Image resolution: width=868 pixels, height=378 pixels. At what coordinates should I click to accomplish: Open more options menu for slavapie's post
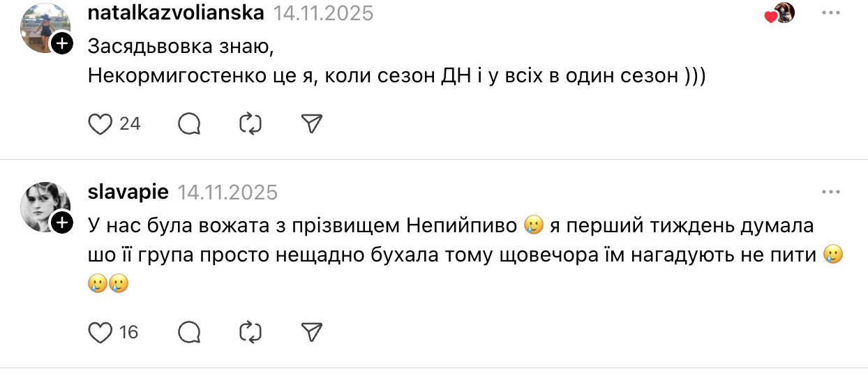831,192
